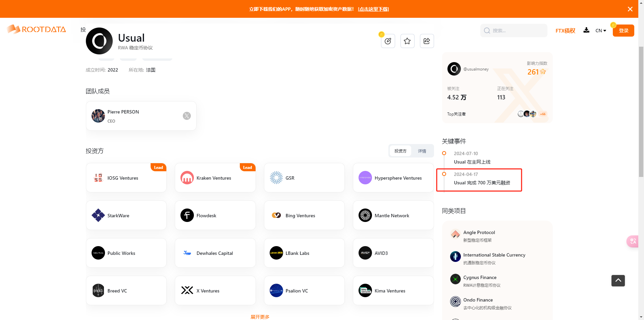Open the CN language dropdown

tap(601, 31)
